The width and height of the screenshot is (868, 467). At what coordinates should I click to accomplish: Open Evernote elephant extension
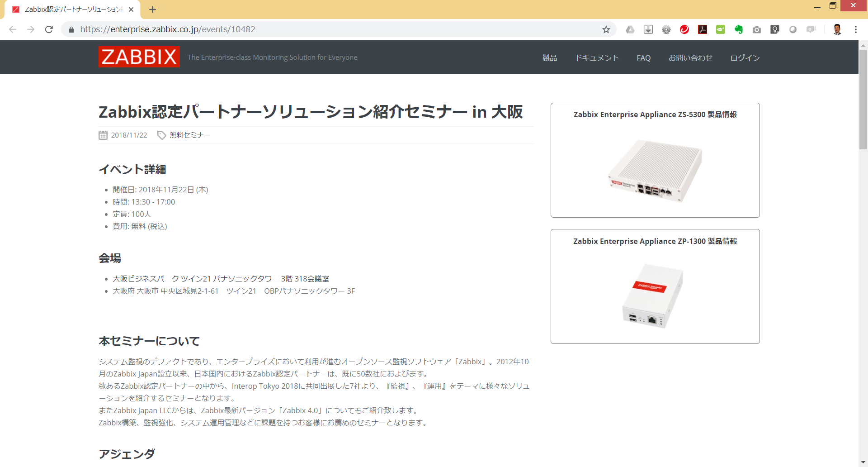click(x=739, y=29)
